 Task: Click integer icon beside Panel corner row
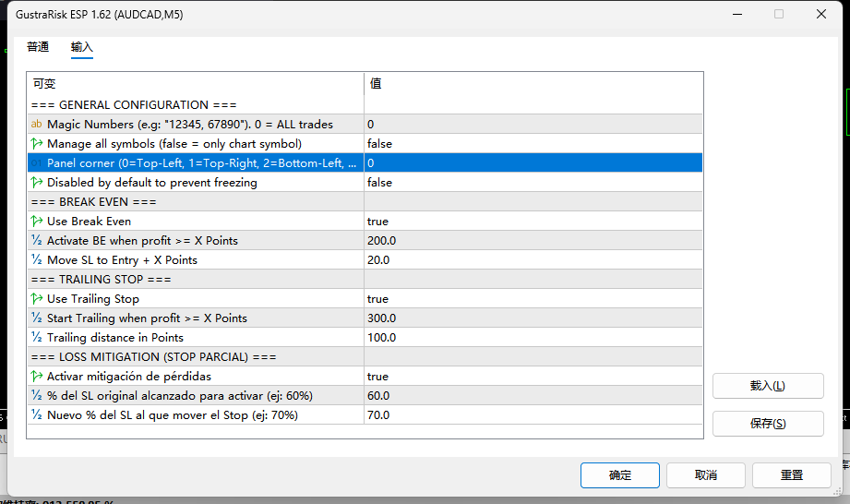(x=36, y=163)
